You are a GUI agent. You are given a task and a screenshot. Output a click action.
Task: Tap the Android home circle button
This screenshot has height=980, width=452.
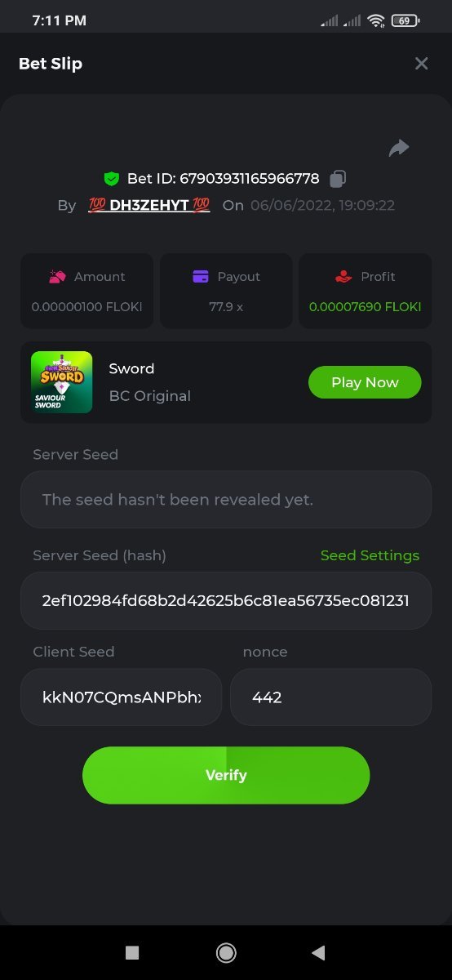pyautogui.click(x=226, y=952)
